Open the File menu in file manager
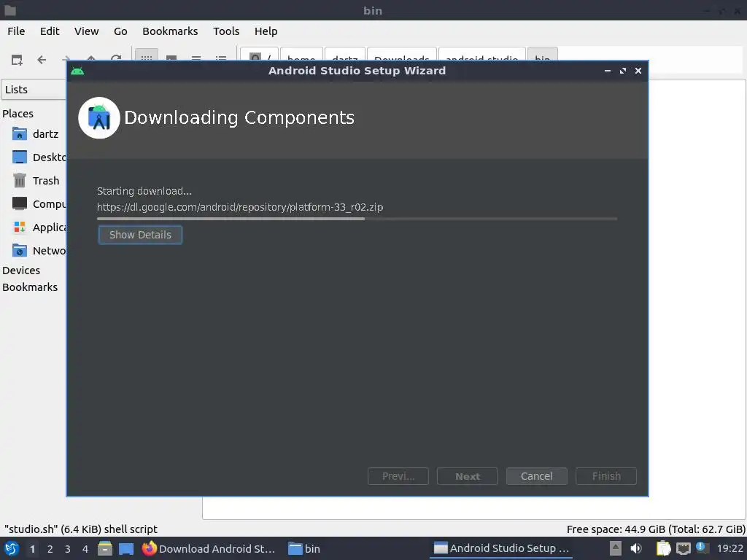The width and height of the screenshot is (747, 560). tap(16, 31)
